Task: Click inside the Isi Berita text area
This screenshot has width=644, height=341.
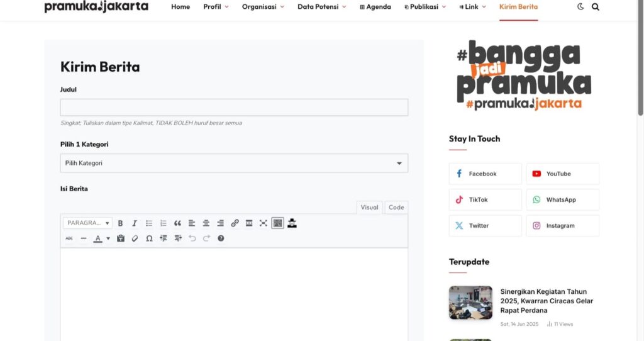Action: pyautogui.click(x=234, y=294)
